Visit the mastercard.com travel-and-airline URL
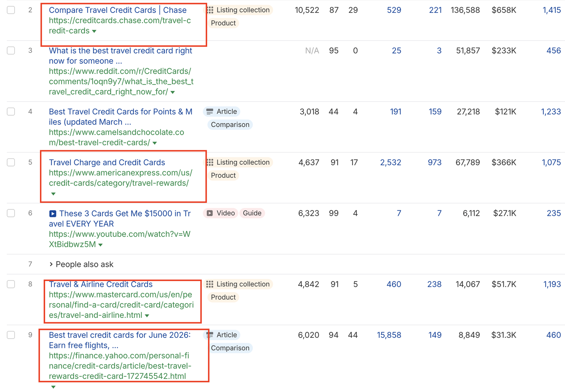Viewport: 565px width, 392px height. (121, 305)
